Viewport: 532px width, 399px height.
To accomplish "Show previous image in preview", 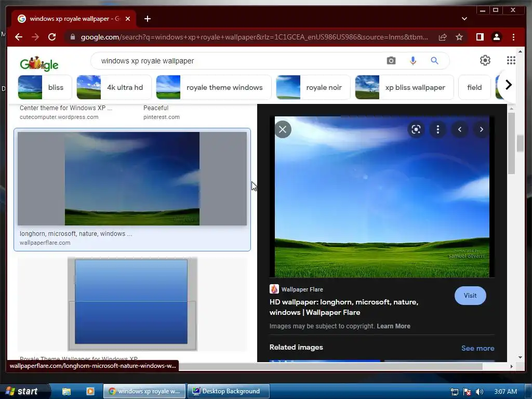I will (x=460, y=129).
